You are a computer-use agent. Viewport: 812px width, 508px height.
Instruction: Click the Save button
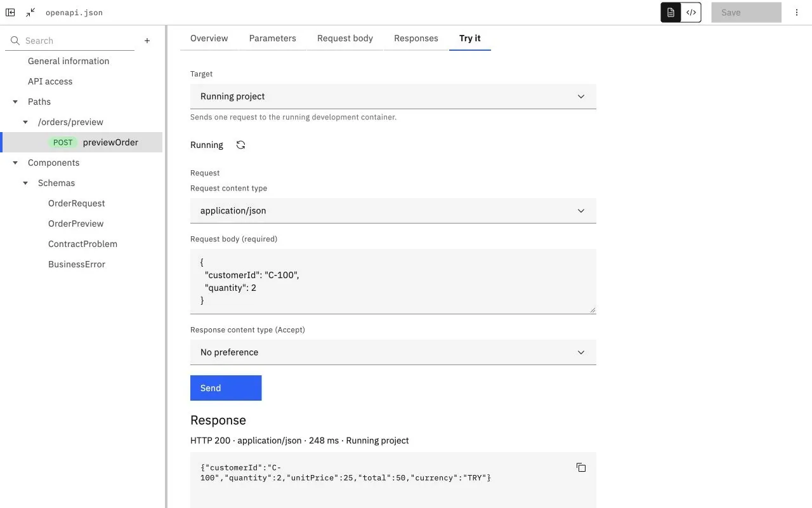point(746,12)
